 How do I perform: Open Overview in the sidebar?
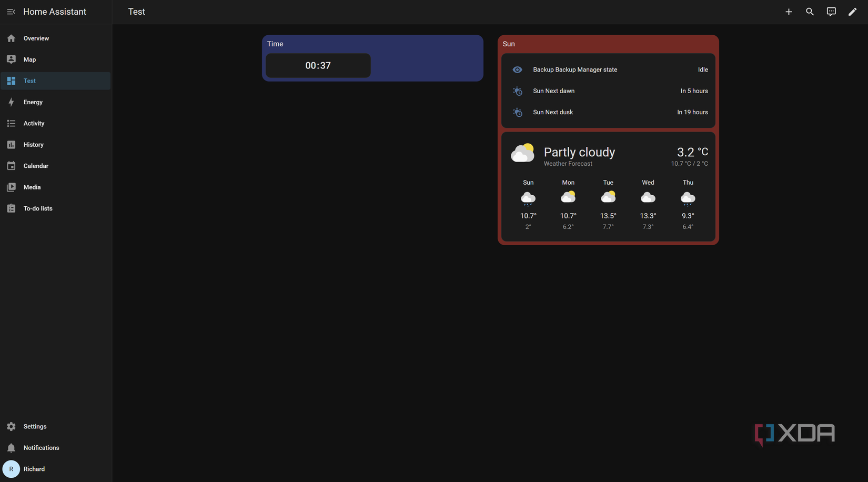56,38
